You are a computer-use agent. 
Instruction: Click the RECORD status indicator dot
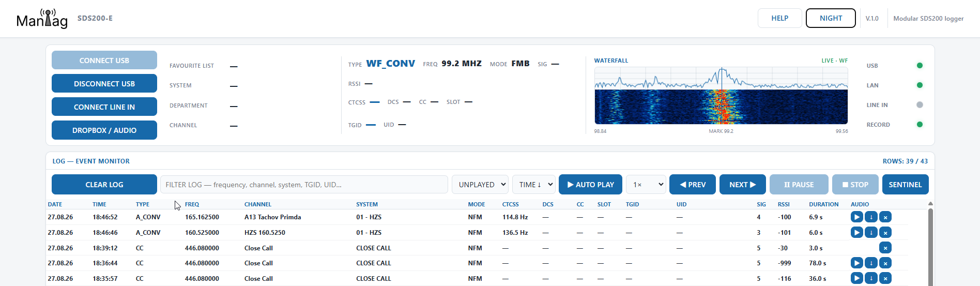click(920, 125)
